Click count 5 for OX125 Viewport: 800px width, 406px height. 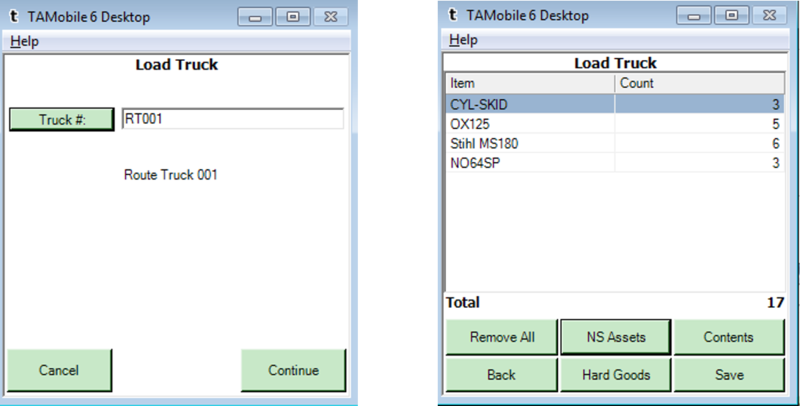pyautogui.click(x=776, y=124)
